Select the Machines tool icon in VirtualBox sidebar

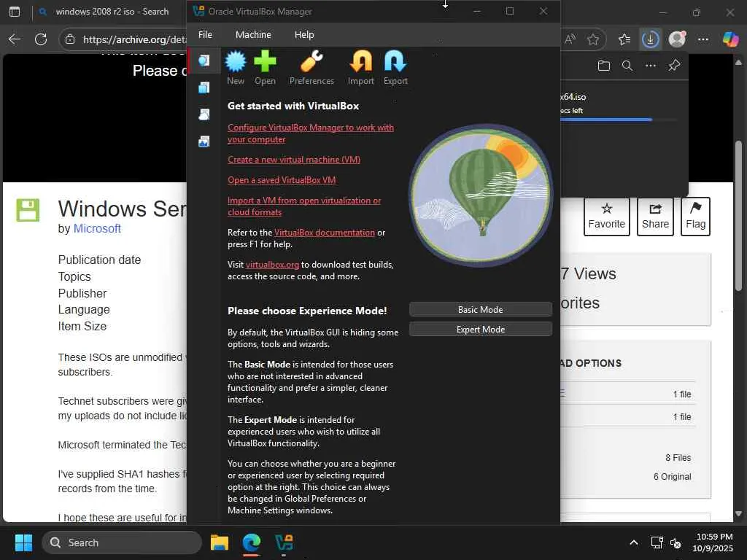coord(204,87)
